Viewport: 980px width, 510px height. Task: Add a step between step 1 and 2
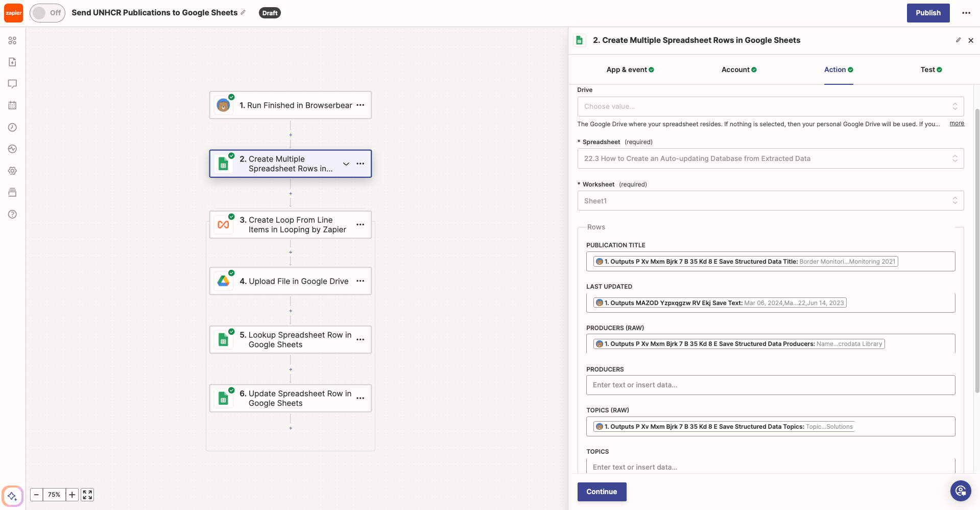(291, 135)
